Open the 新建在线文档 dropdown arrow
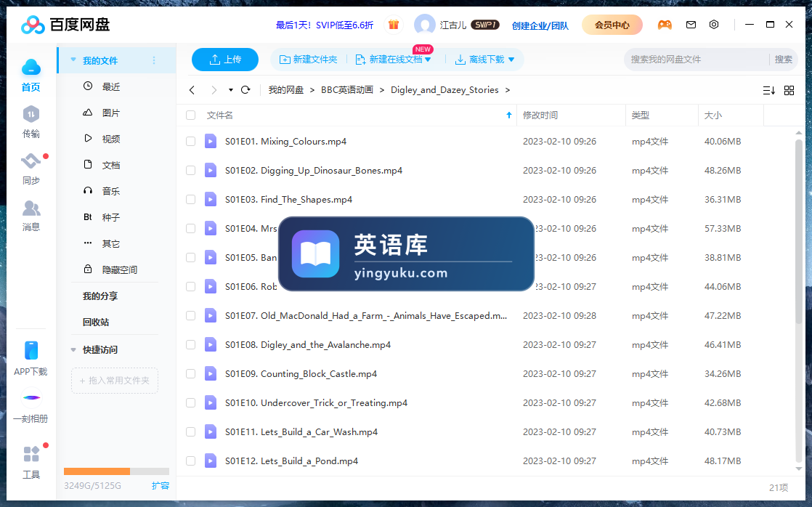812x507 pixels. [x=428, y=60]
